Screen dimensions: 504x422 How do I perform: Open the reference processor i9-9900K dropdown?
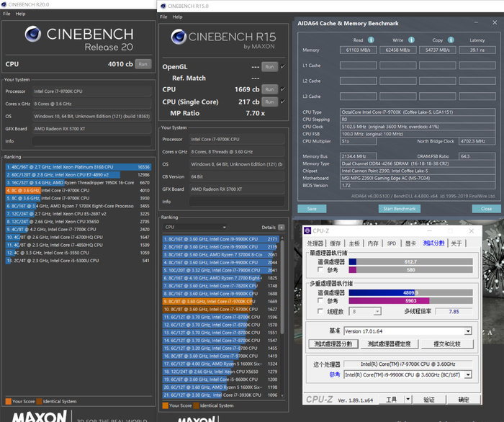[467, 374]
